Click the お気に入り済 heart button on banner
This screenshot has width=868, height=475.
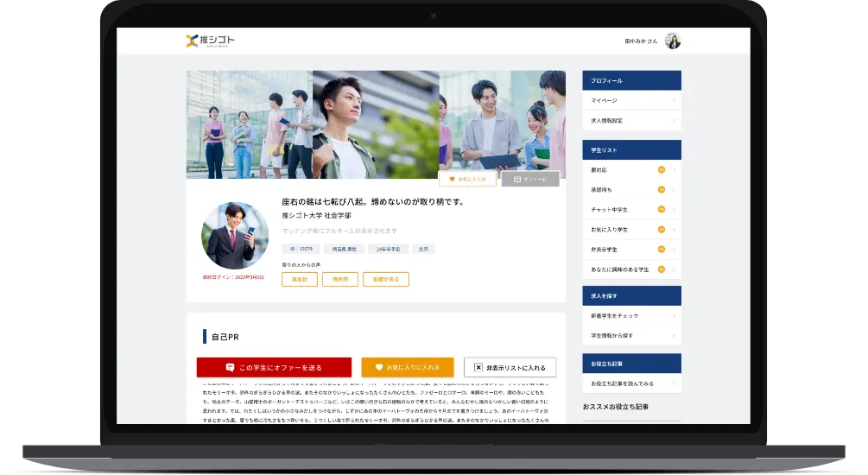(467, 179)
